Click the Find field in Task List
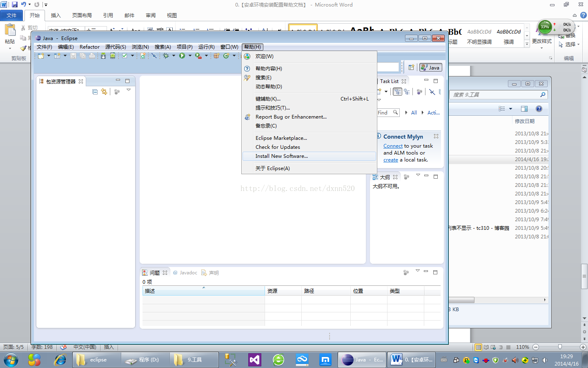588x368 pixels. click(388, 112)
